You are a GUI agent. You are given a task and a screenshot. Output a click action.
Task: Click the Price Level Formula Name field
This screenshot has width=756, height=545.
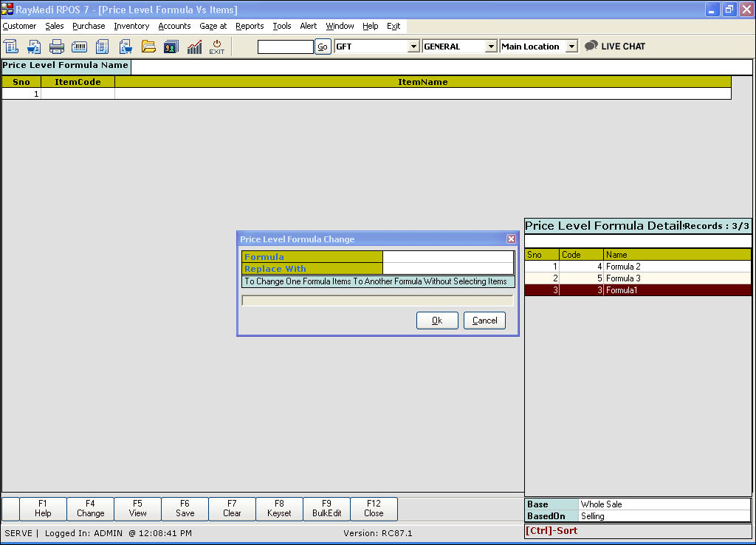tap(441, 67)
